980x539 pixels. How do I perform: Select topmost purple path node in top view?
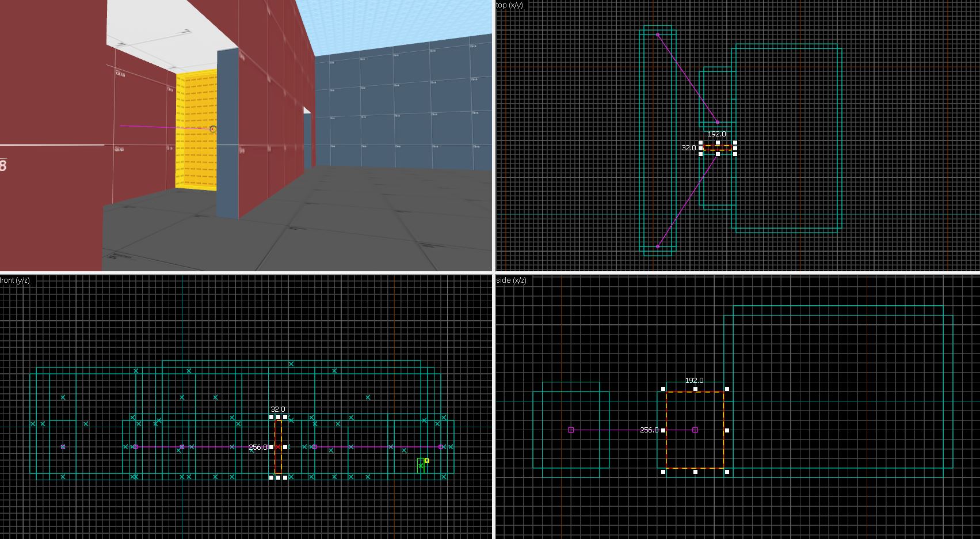click(x=658, y=35)
